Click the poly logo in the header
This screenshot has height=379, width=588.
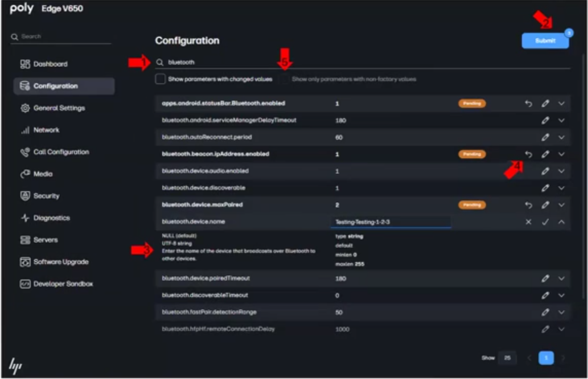tap(22, 9)
